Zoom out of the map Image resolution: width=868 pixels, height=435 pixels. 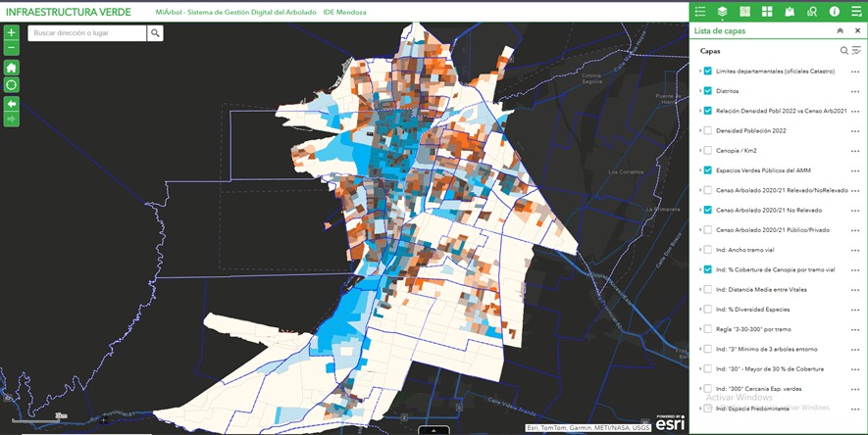point(12,47)
